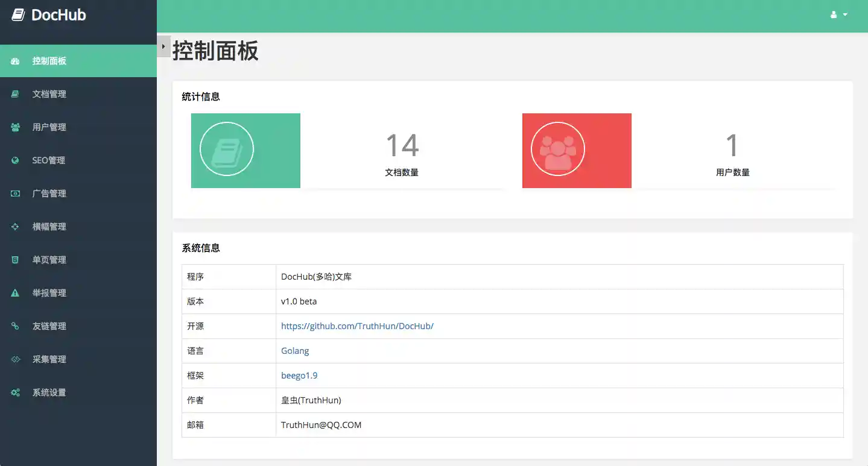Click the users icon beside 用户管理
The height and width of the screenshot is (466, 868).
click(x=15, y=127)
